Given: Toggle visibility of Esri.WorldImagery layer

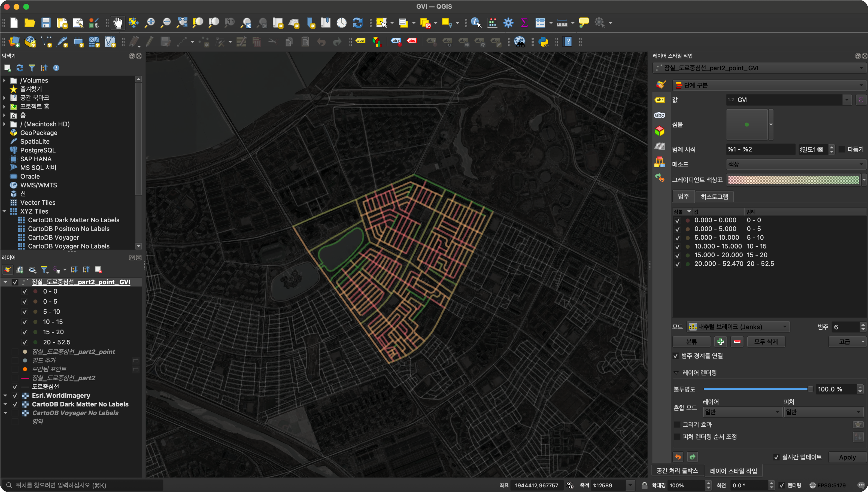Looking at the screenshot, I should click(x=15, y=396).
